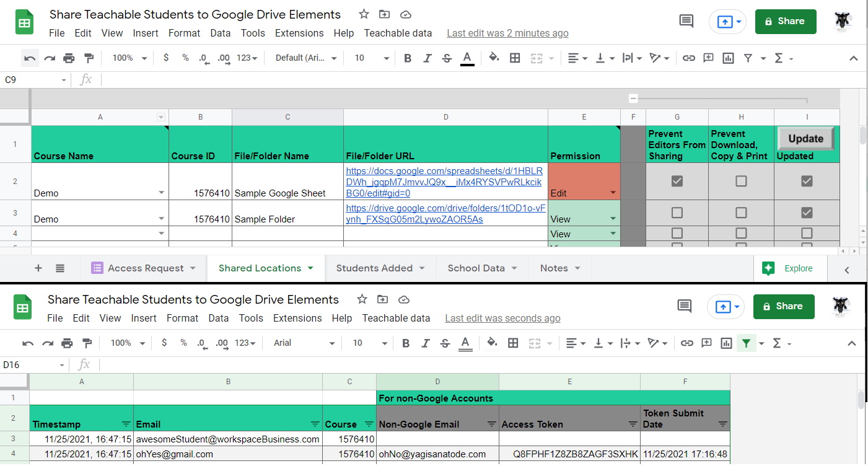Check Prevent Editors From Sharing in row 3
This screenshot has height=466, width=868.
tap(677, 213)
